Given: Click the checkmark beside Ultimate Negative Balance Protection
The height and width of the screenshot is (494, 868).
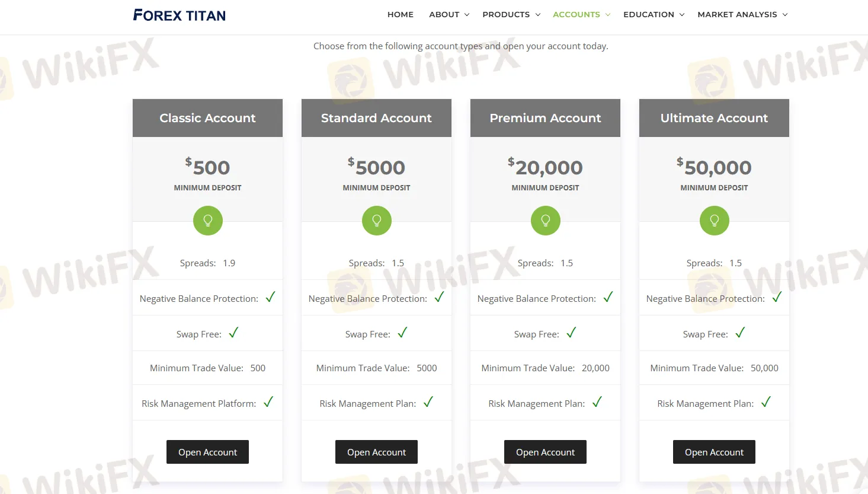Looking at the screenshot, I should point(777,297).
